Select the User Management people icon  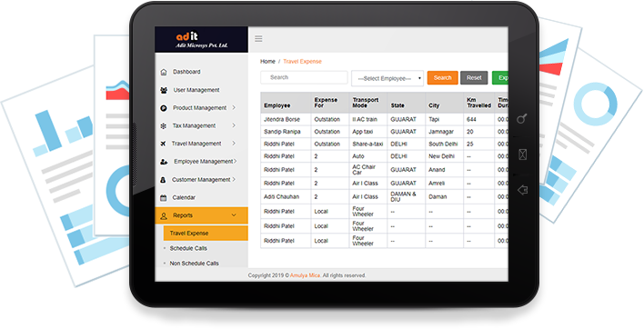pyautogui.click(x=164, y=90)
